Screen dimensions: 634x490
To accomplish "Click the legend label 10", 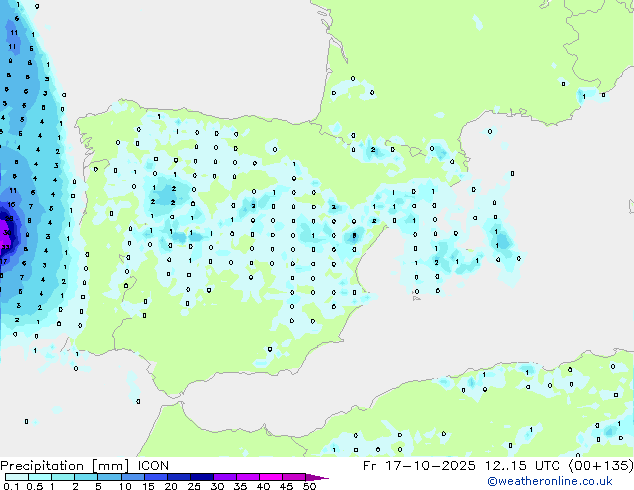I will [x=125, y=486].
